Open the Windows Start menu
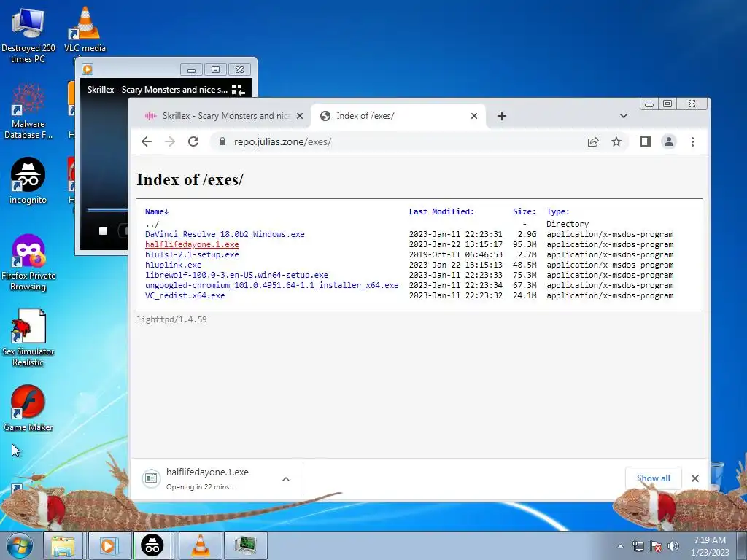Screen dimensions: 747x560 tap(20, 545)
